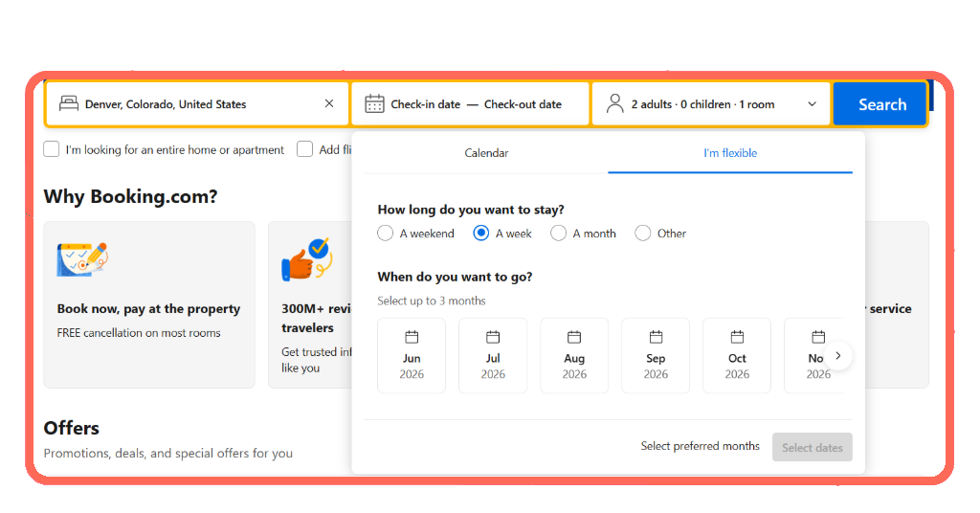Choose the Jul 2026 month card

pyautogui.click(x=493, y=355)
